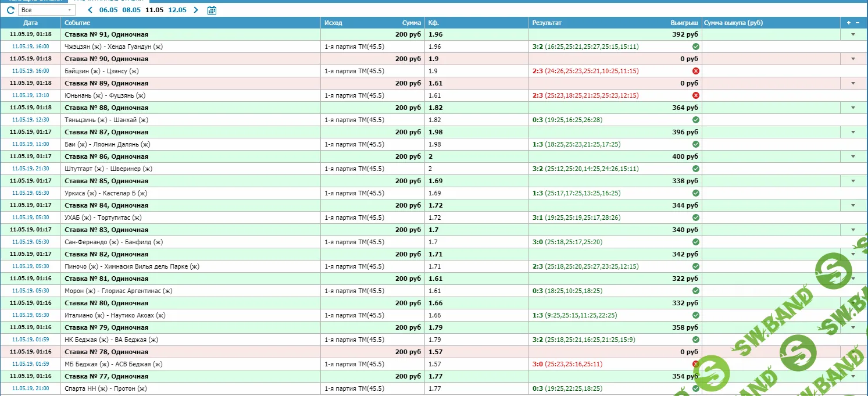
Task: Collapse all bets with the minus icon
Action: pyautogui.click(x=858, y=23)
